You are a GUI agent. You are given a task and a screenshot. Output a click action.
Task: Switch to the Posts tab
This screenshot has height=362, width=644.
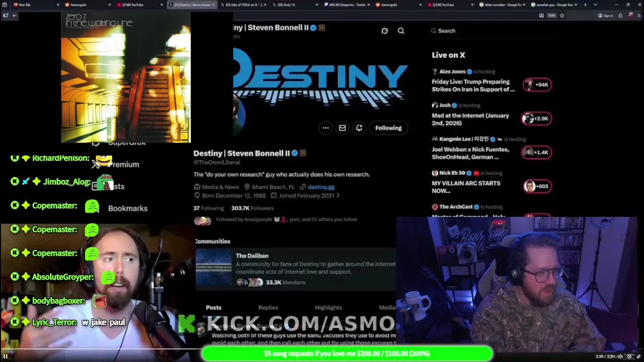coord(213,307)
